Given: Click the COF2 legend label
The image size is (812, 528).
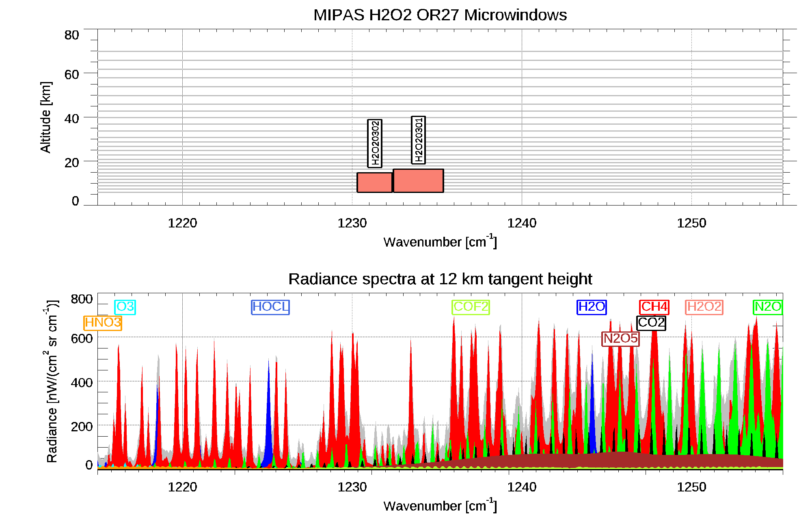Looking at the screenshot, I should click(471, 307).
